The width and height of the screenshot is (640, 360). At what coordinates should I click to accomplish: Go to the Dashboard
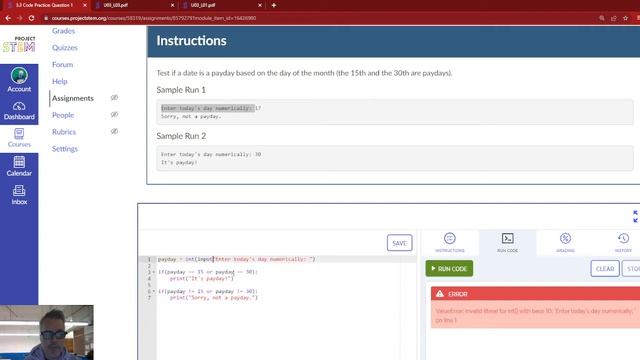pos(19,111)
